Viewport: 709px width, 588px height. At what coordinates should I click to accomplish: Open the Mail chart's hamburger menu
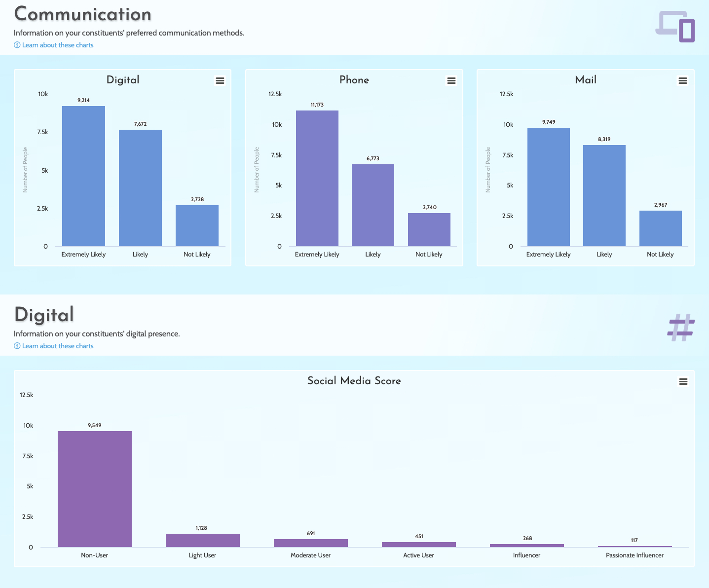coord(683,80)
